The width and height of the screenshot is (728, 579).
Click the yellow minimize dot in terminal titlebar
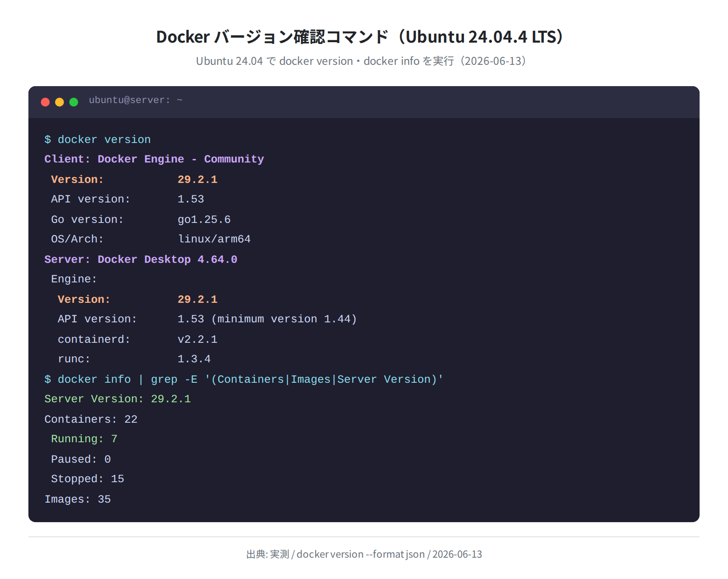(59, 102)
